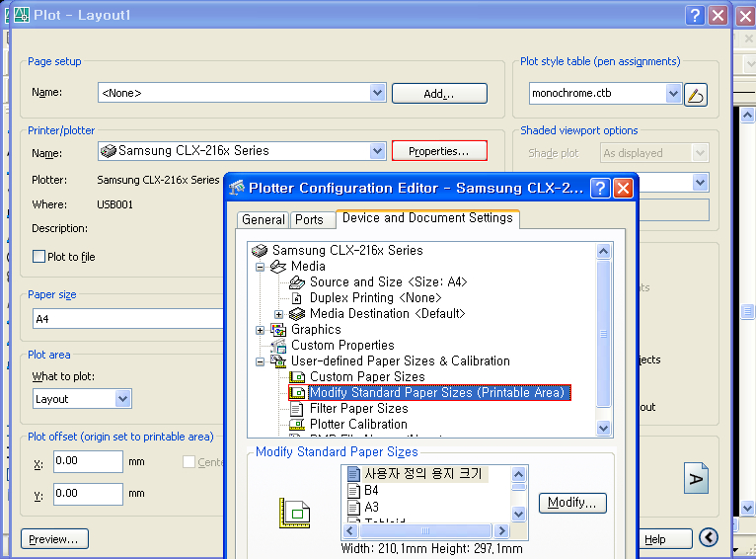Click the Paper size A4 field

[128, 319]
